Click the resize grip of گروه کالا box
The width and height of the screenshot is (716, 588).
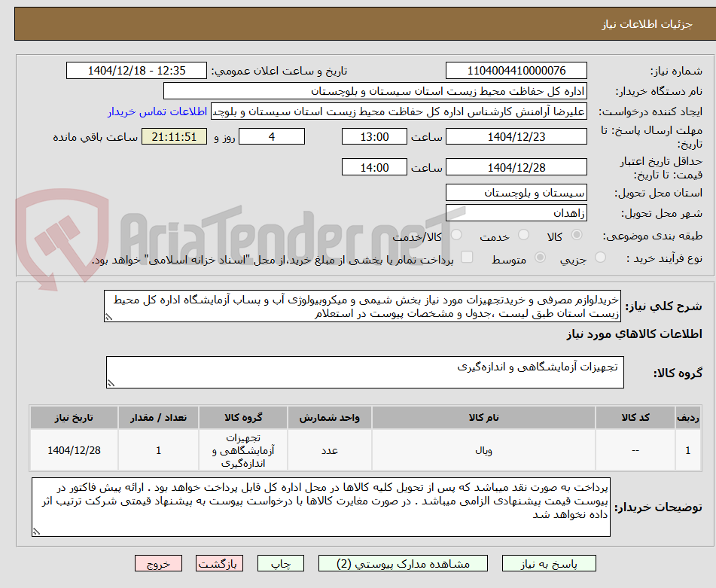pyautogui.click(x=110, y=383)
